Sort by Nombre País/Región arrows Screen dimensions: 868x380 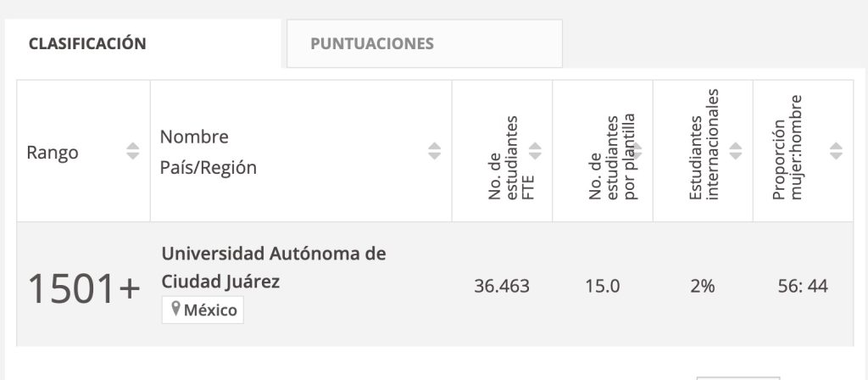pyautogui.click(x=435, y=151)
